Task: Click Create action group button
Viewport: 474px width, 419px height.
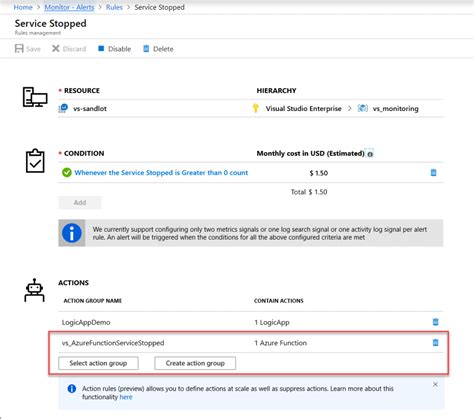Action: (195, 363)
